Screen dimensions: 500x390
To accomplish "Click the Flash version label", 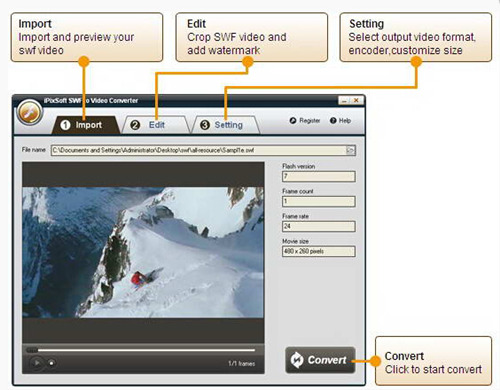I will pos(298,166).
